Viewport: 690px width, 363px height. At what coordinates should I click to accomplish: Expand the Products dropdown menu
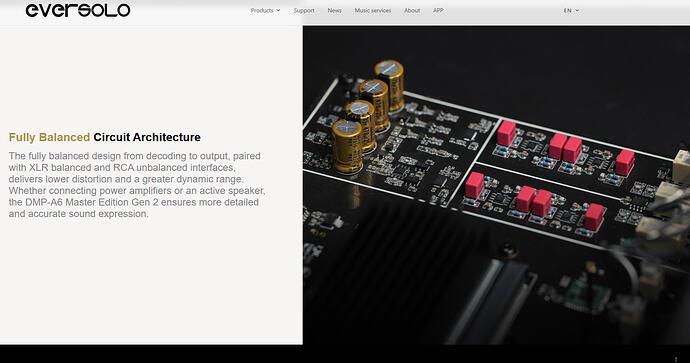click(x=265, y=10)
